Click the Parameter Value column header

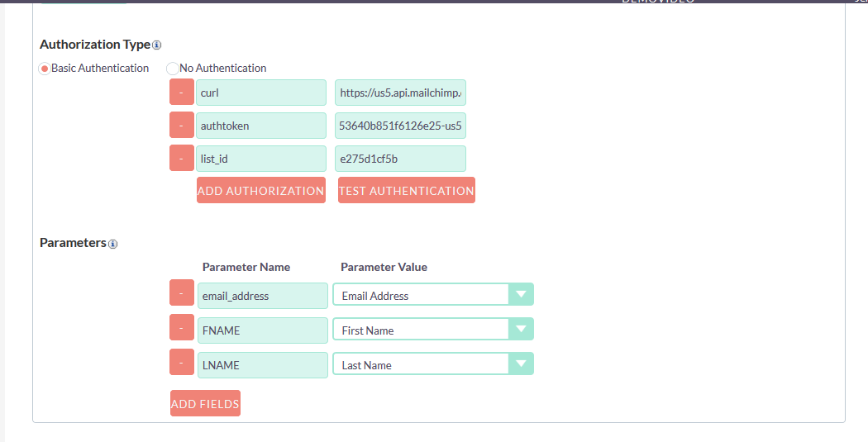pos(384,267)
